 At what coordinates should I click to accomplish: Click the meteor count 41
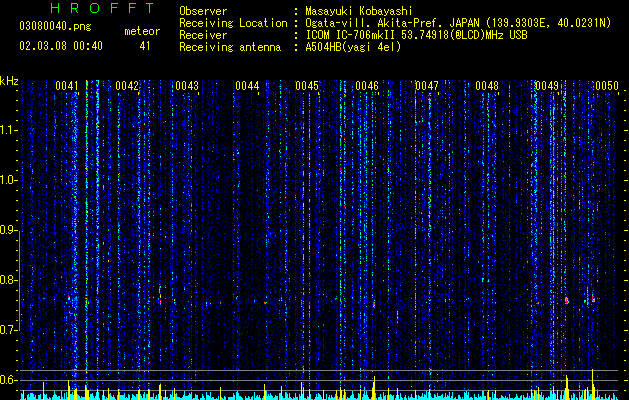[x=145, y=46]
